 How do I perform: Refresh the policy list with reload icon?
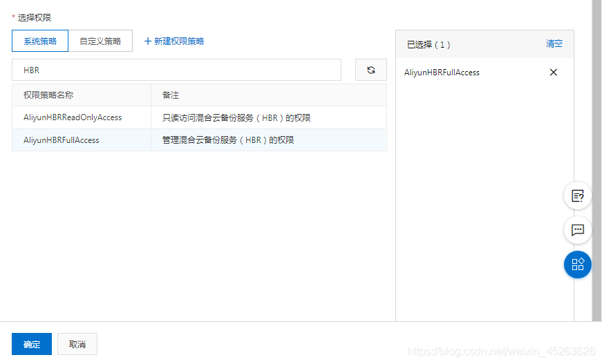coord(371,70)
